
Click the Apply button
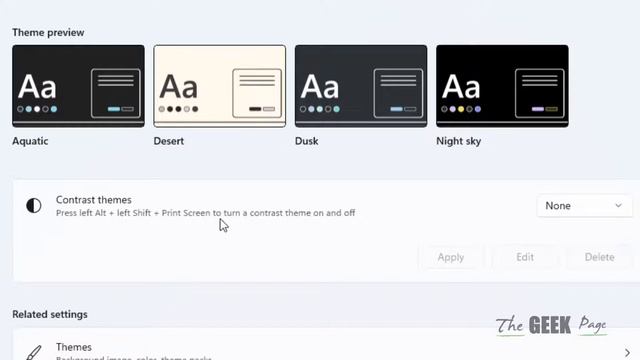[451, 257]
